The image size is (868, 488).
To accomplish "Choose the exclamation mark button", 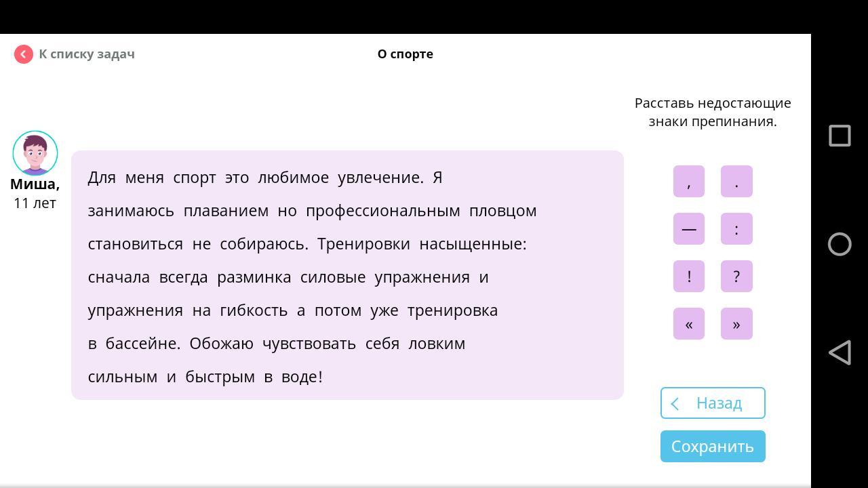I will coord(689,277).
